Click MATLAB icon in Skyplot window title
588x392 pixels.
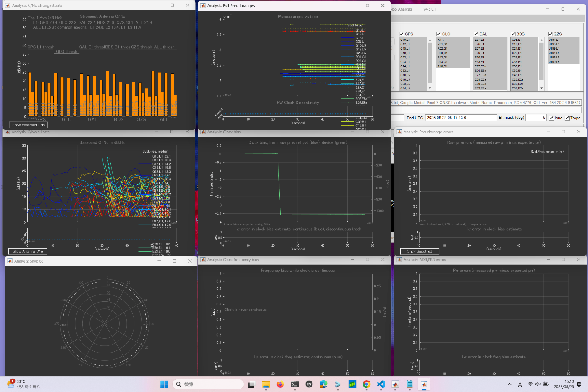[x=10, y=261]
